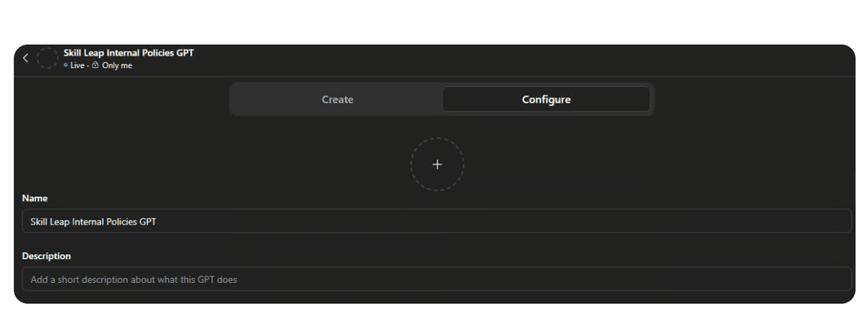Screen dimensions: 868x335
Task: Click the plus icon to add an image
Action: click(x=437, y=164)
